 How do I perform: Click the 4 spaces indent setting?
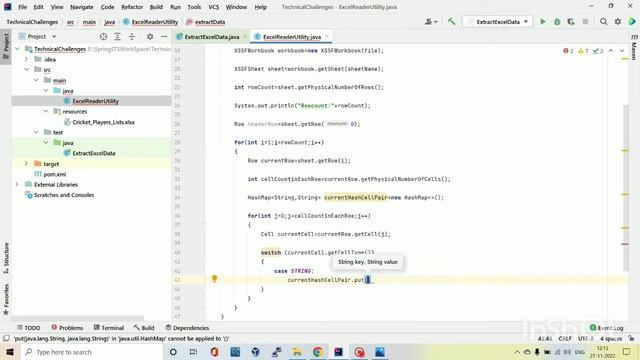(611, 338)
